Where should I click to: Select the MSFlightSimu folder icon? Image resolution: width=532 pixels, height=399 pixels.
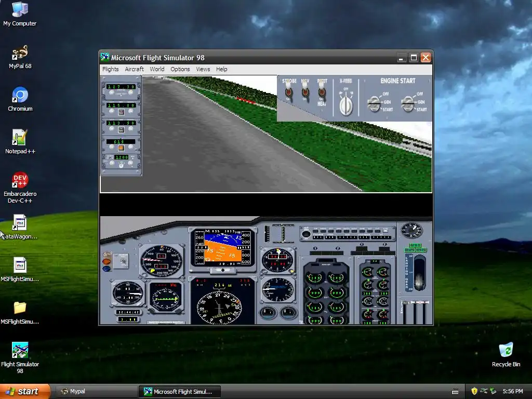coord(20,312)
